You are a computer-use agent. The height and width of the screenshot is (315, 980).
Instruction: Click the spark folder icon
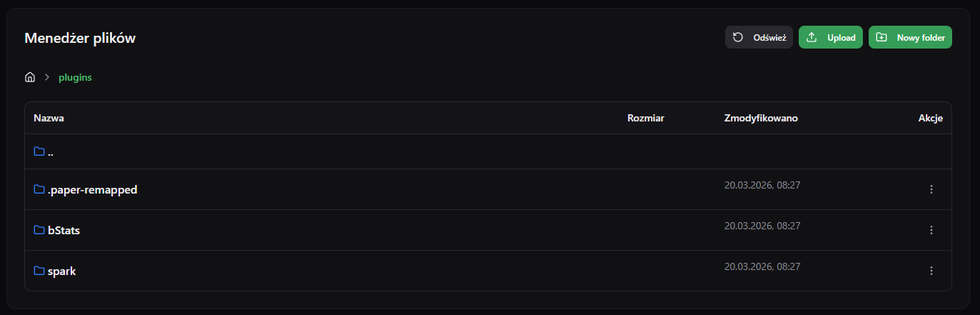tap(39, 271)
